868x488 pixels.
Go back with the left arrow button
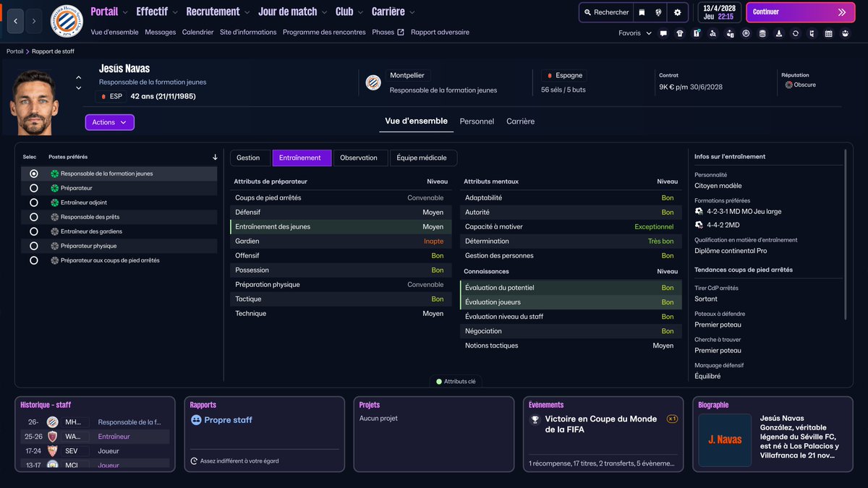tap(15, 21)
